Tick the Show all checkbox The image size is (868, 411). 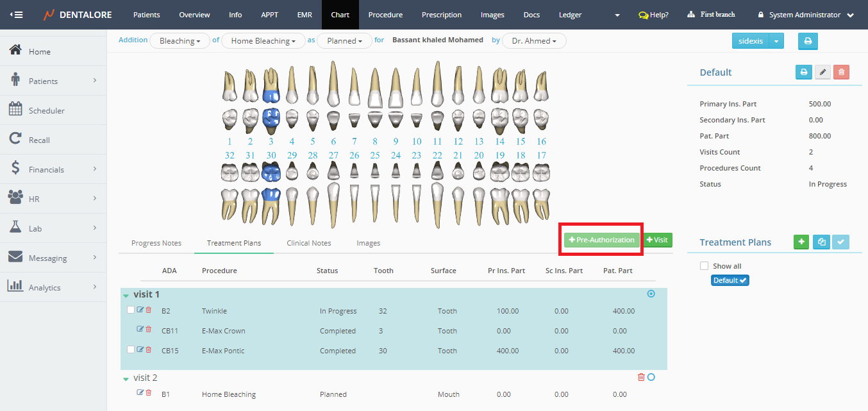pyautogui.click(x=705, y=266)
